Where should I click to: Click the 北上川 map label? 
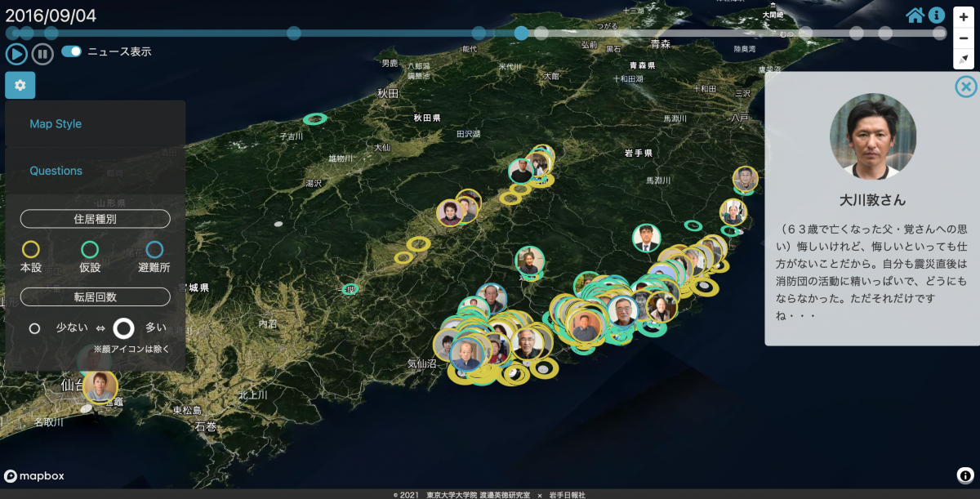(x=253, y=394)
